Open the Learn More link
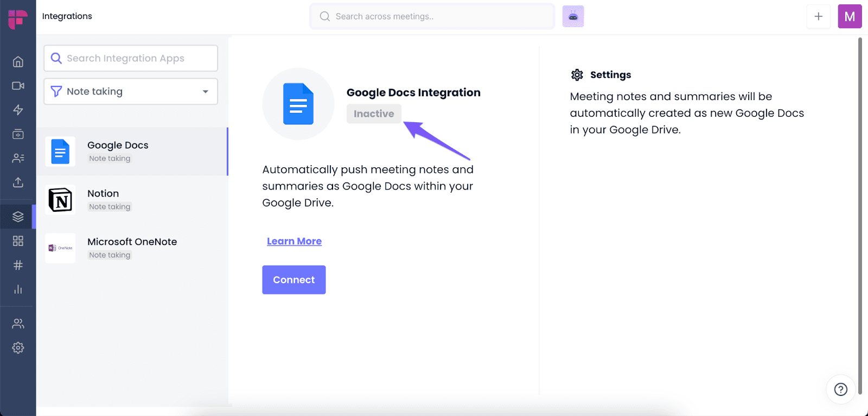 tap(295, 241)
